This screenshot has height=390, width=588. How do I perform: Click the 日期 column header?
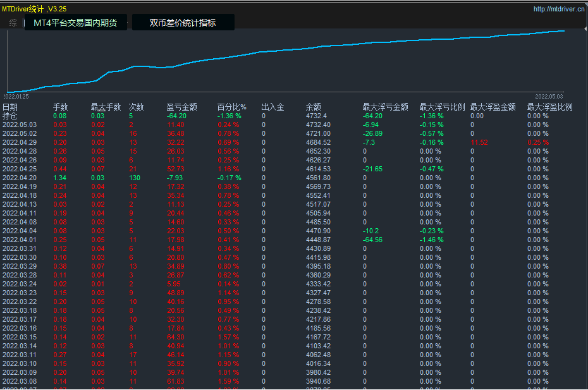pos(10,107)
